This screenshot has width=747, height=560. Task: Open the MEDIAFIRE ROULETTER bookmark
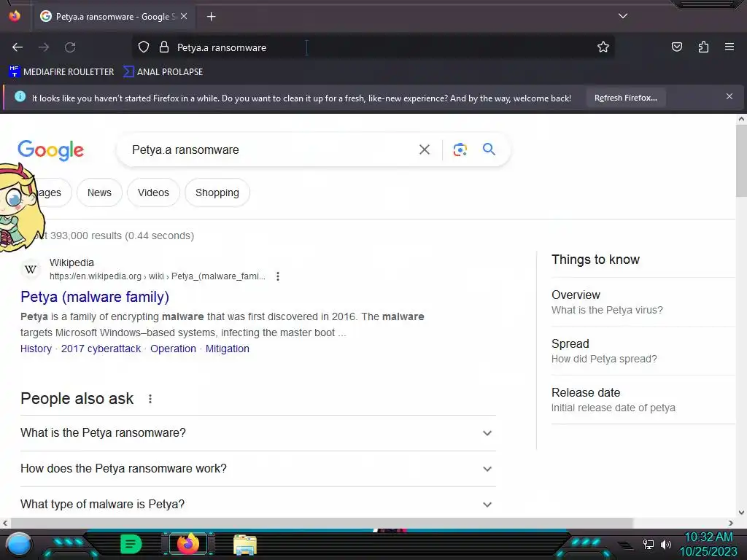[61, 72]
